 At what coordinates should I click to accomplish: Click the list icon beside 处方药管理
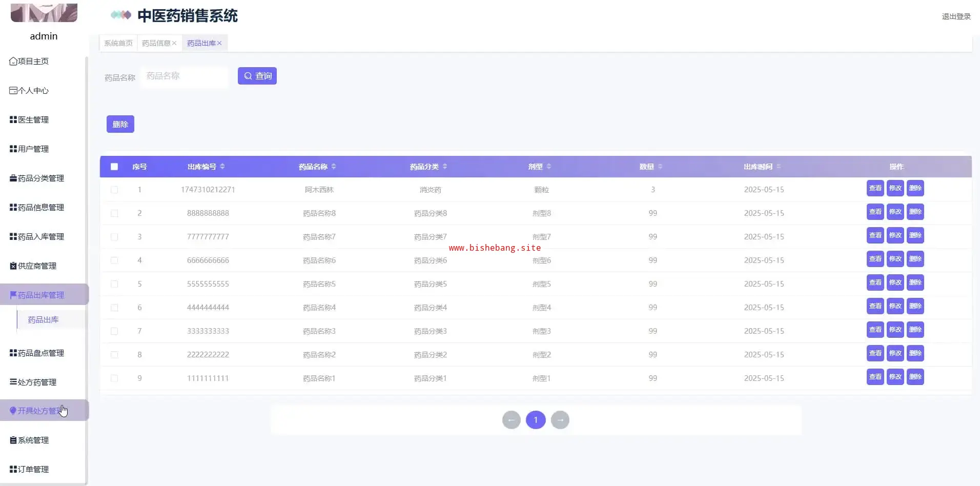click(13, 382)
